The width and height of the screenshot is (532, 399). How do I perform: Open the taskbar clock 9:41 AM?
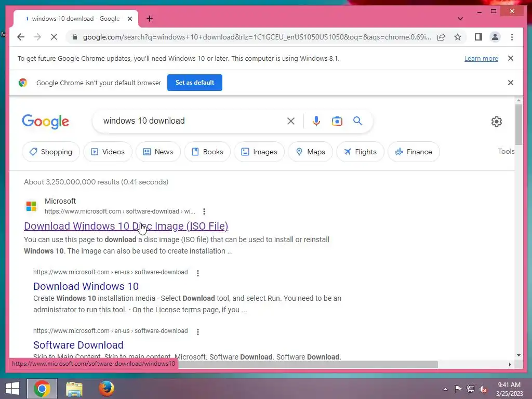click(x=509, y=389)
